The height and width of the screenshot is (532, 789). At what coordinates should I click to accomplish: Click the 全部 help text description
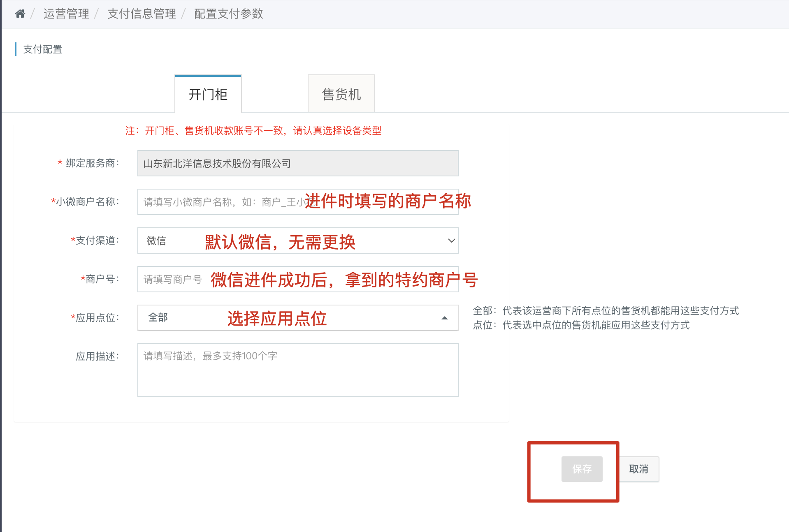click(606, 311)
